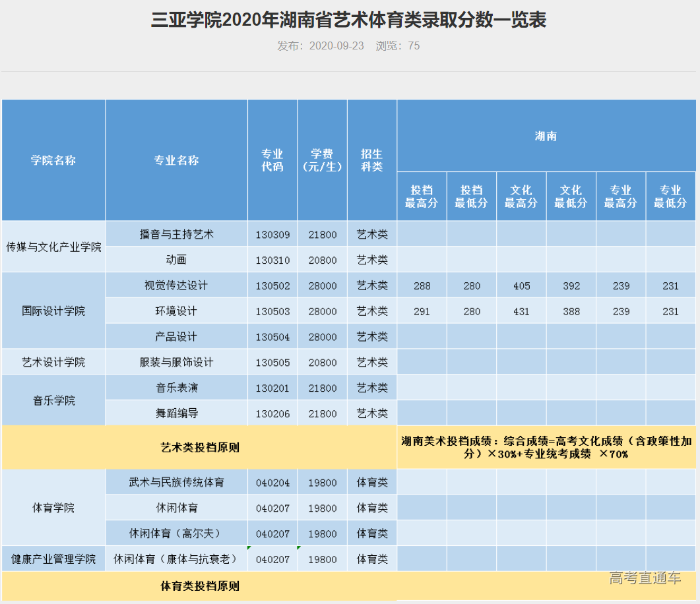Image resolution: width=700 pixels, height=604 pixels.
Task: Select the 播音与主持艺术 major cell
Action: point(175,233)
